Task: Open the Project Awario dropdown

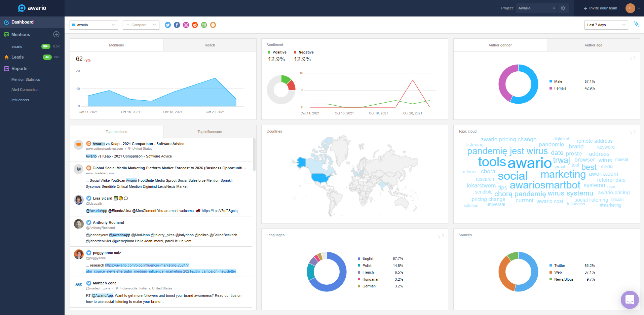Action: (536, 8)
